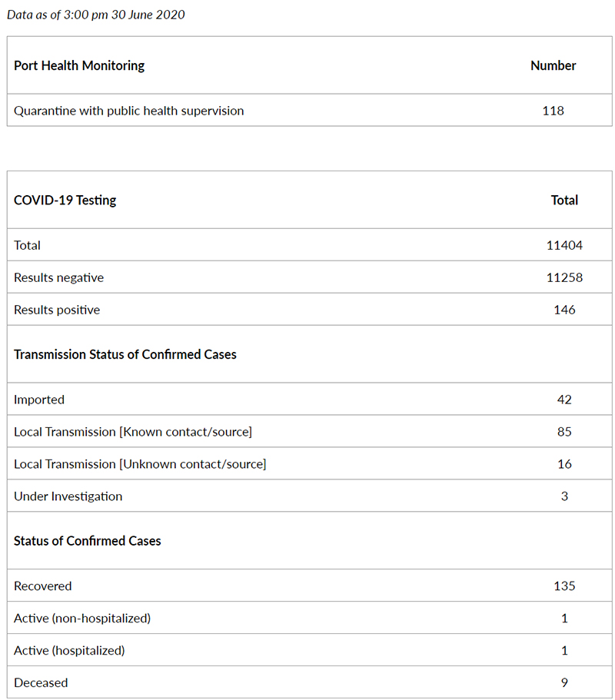Select the 'Results negative' label
This screenshot has height=700, width=615.
point(58,277)
